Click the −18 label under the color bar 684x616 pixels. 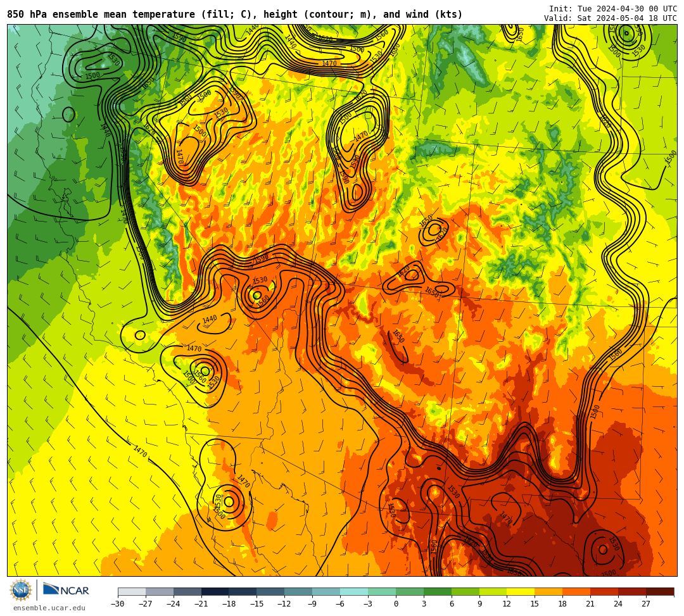(x=229, y=604)
